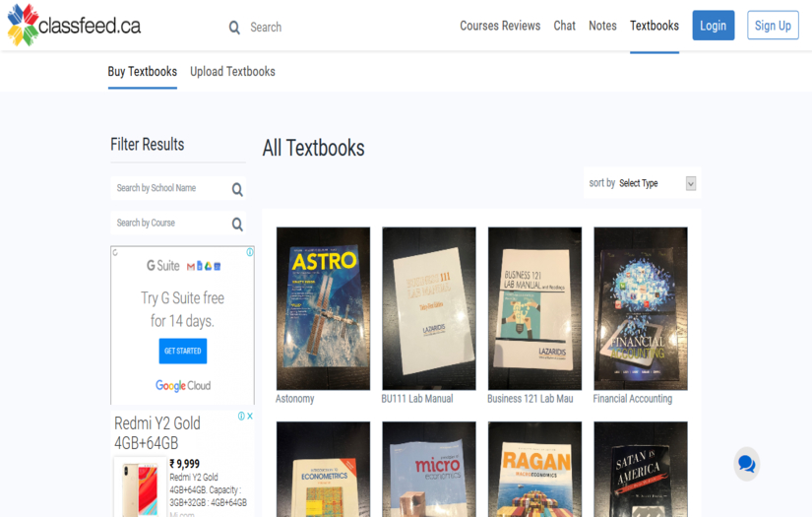Viewport: 812px width, 517px height.
Task: Click the ₹ 9,999 price text
Action: (x=185, y=464)
